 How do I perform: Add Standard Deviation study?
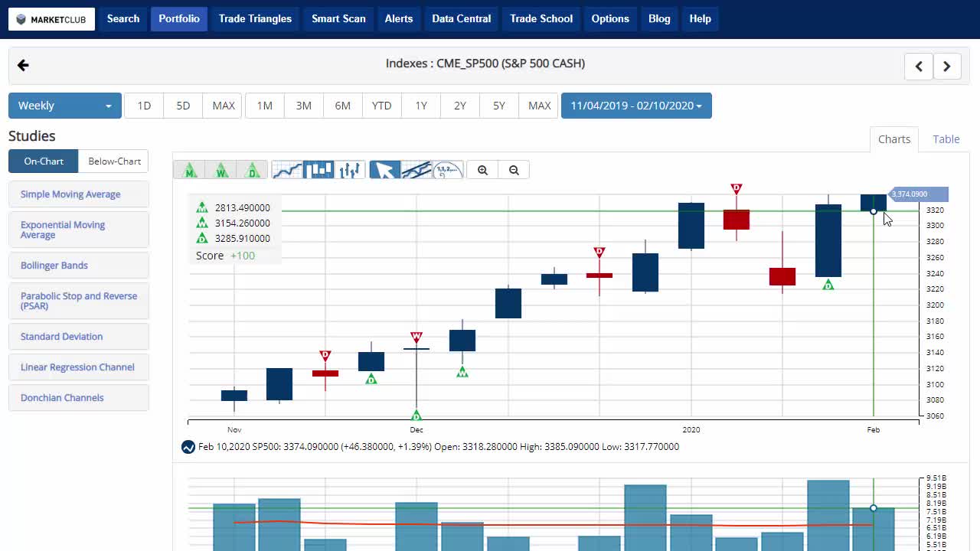tap(79, 337)
